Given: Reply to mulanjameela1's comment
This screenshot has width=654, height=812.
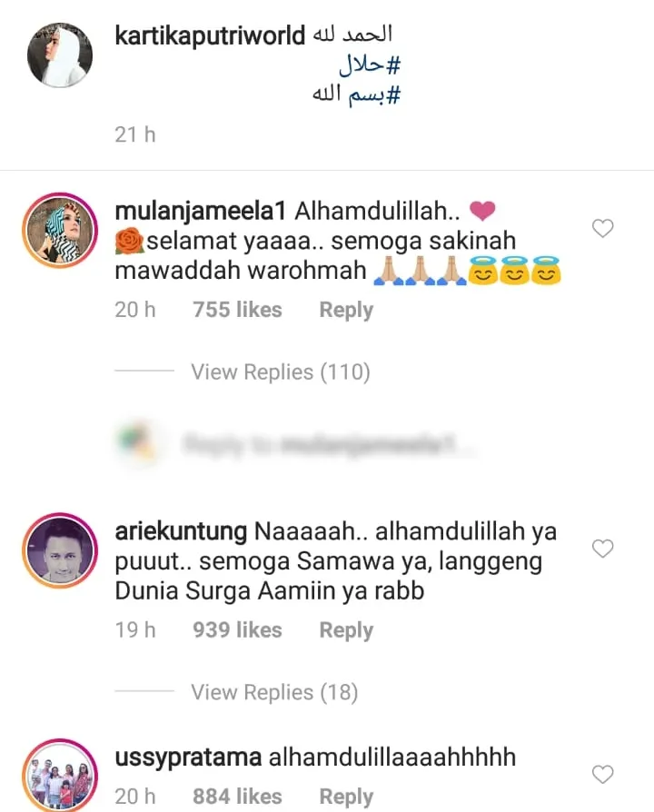Looking at the screenshot, I should 346,311.
